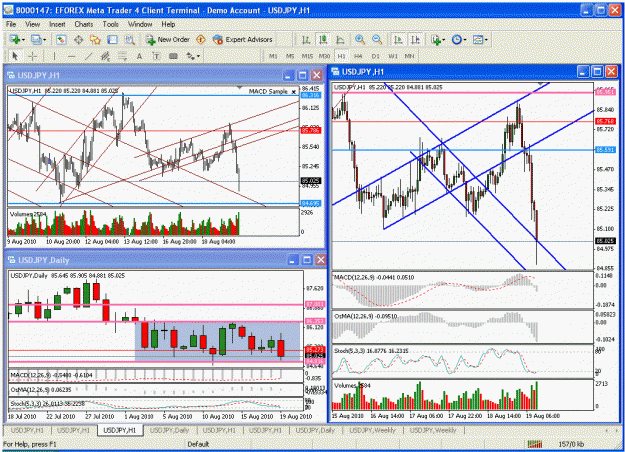625x452 pixels.
Task: Switch to the first USDJPY,Weekly chart tab
Action: tap(373, 430)
